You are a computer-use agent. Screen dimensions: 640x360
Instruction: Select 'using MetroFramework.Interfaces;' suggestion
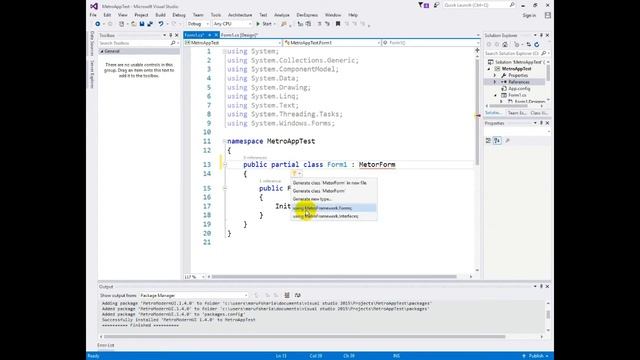click(333, 216)
